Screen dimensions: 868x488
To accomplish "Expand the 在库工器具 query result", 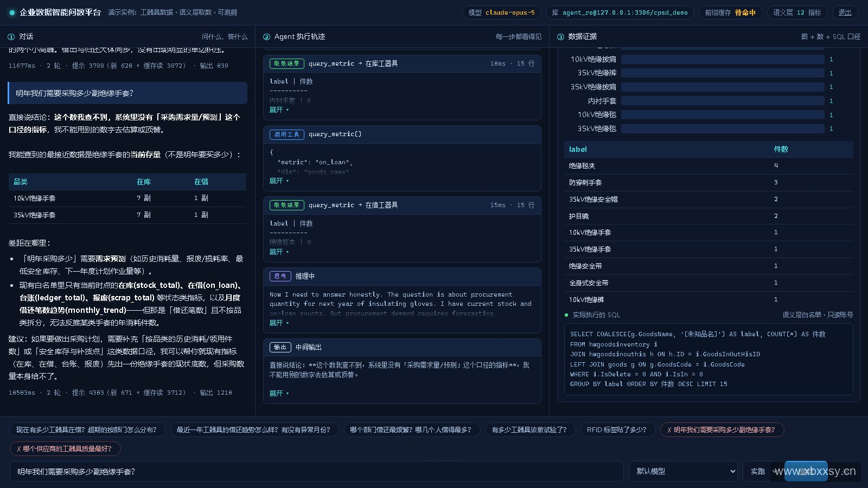I will tap(279, 110).
